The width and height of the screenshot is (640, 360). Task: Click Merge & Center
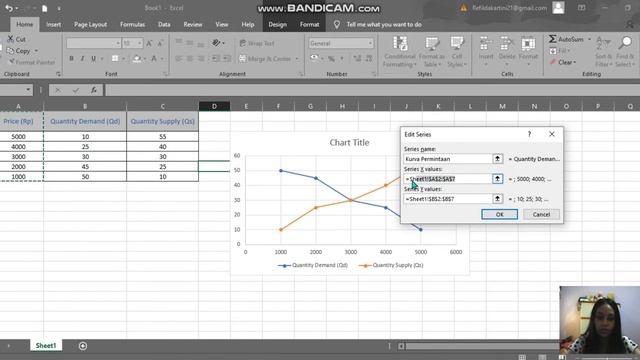click(x=265, y=59)
